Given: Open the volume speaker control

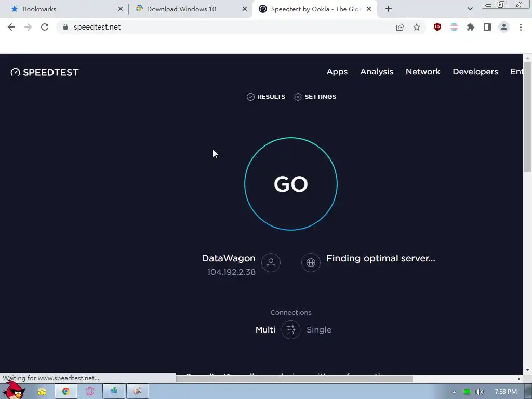Looking at the screenshot, I should 480,392.
